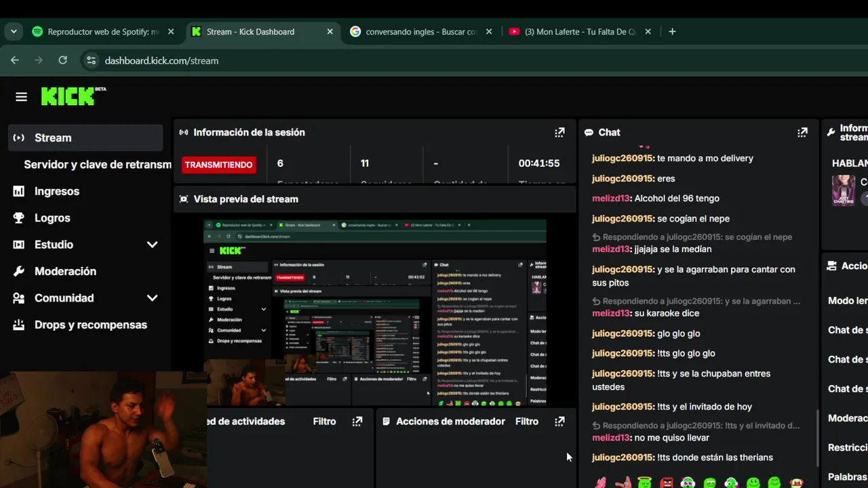
Task: Pop out the activity feed panel
Action: (357, 422)
